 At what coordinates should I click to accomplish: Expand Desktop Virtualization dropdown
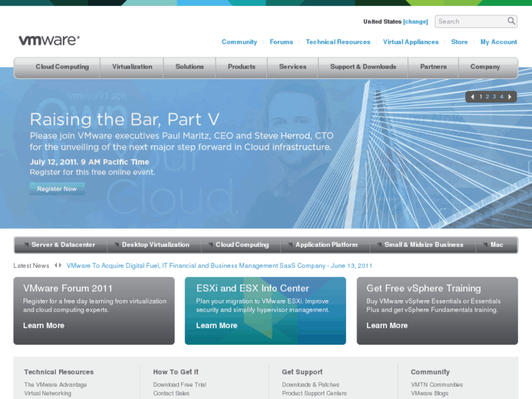coord(154,245)
